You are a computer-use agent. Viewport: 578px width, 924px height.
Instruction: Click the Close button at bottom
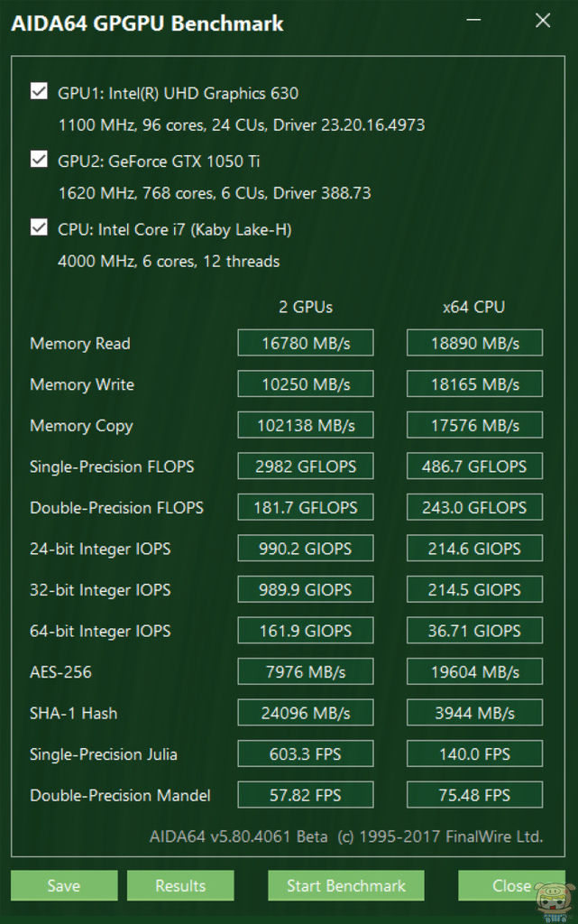(x=511, y=886)
